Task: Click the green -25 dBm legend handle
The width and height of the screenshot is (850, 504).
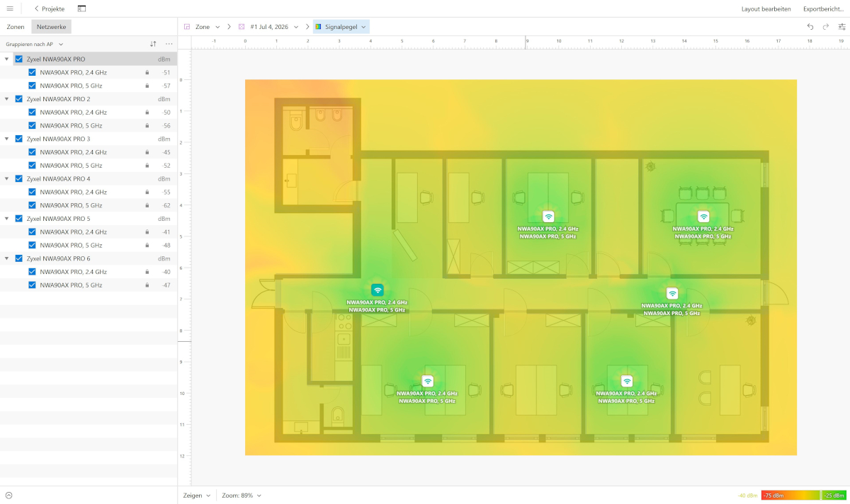Action: [x=834, y=496]
